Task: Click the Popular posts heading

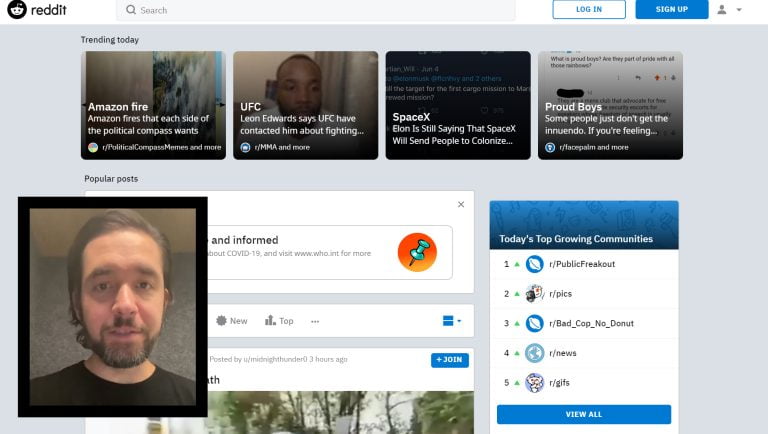Action: tap(111, 179)
